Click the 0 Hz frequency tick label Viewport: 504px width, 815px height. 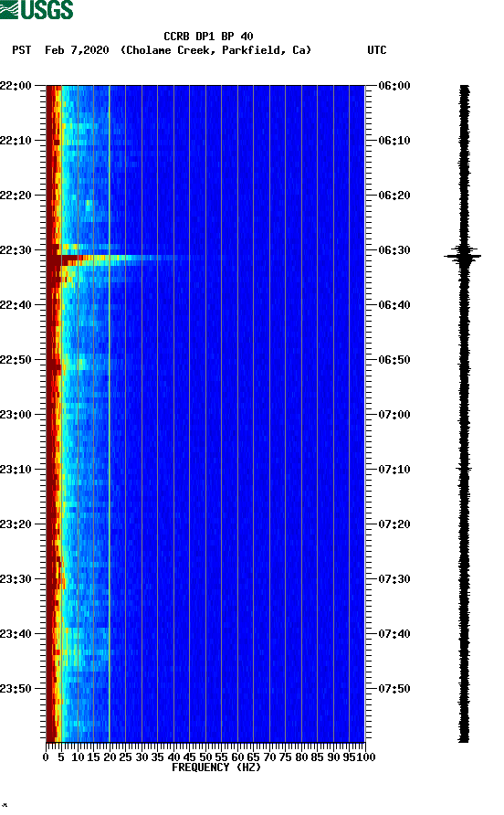point(46,757)
